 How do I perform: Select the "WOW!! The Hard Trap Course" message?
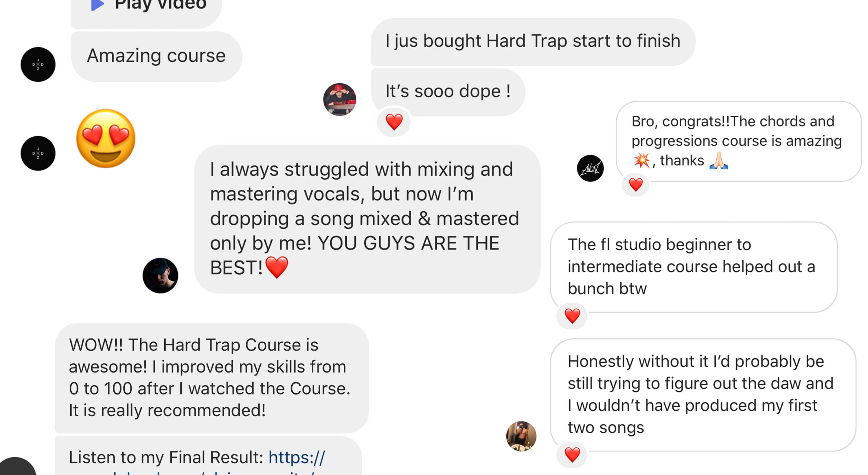click(x=212, y=378)
